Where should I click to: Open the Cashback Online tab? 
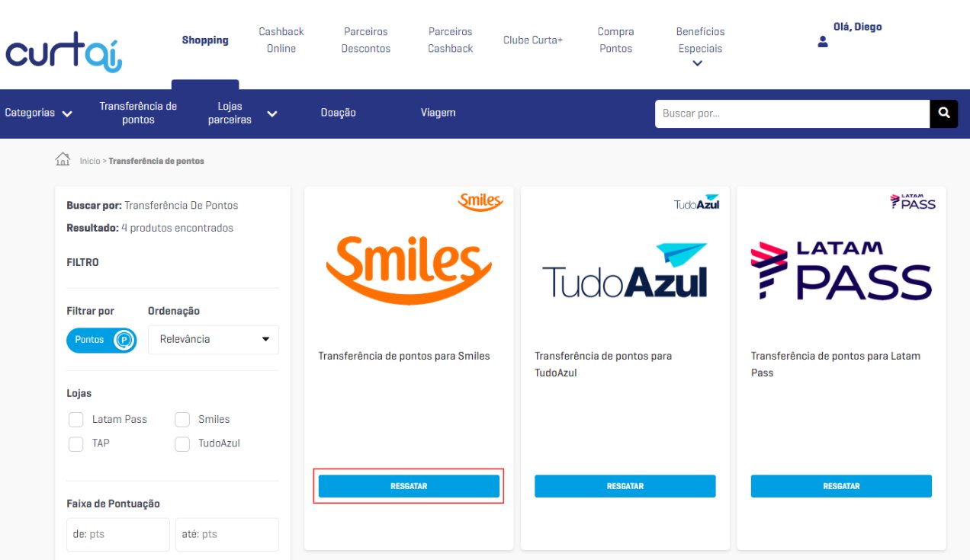281,40
